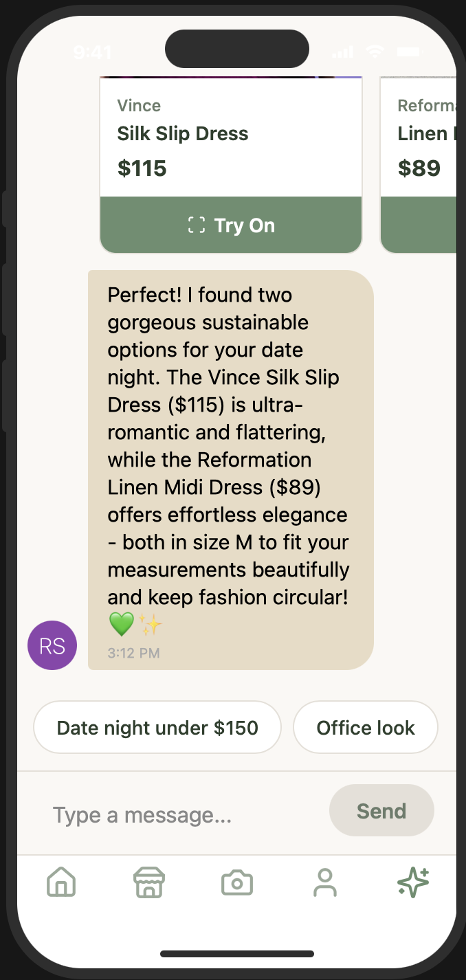
Task: Select the AI stylist sparkle icon
Action: click(x=413, y=882)
